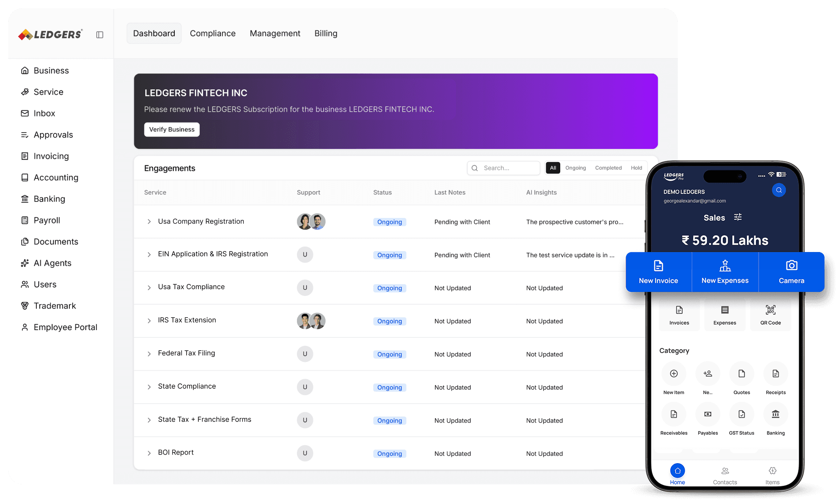Click the Verify Business button
Screen dimensions: 839x504
click(172, 129)
